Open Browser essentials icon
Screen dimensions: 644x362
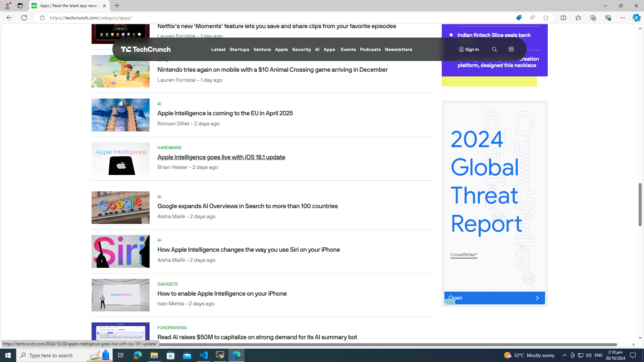coord(607,18)
